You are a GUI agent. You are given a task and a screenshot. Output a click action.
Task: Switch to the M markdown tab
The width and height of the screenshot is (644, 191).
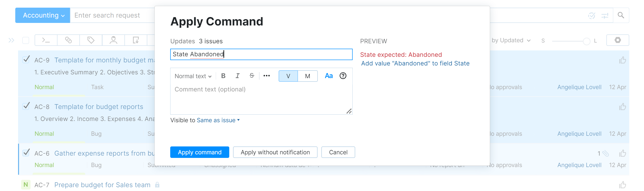[307, 76]
